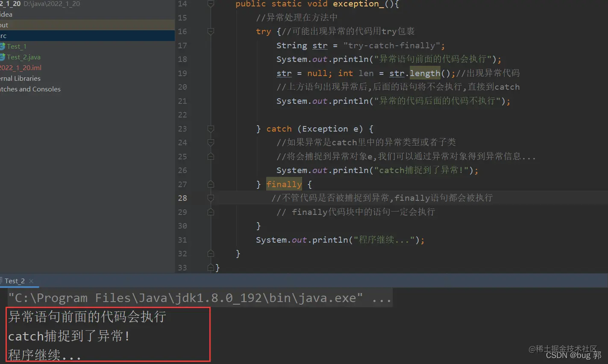Fold the comment block starting at line 24
The image size is (608, 364).
click(211, 143)
